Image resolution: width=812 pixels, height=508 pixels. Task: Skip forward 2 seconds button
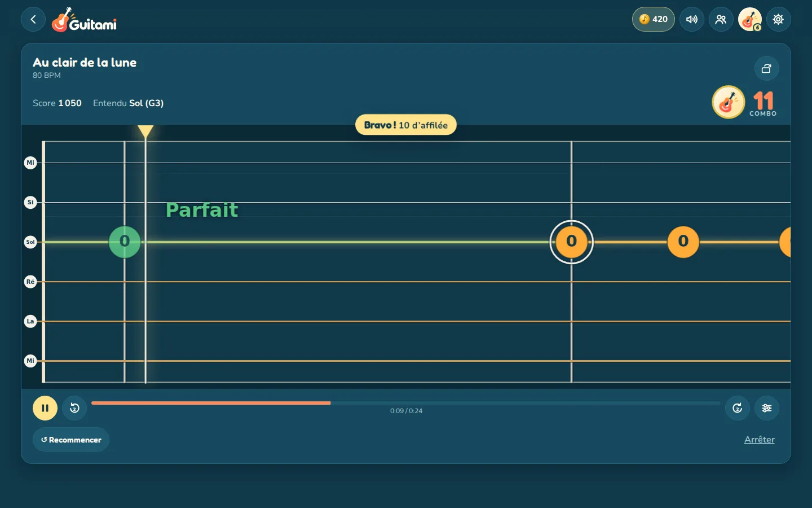(737, 408)
